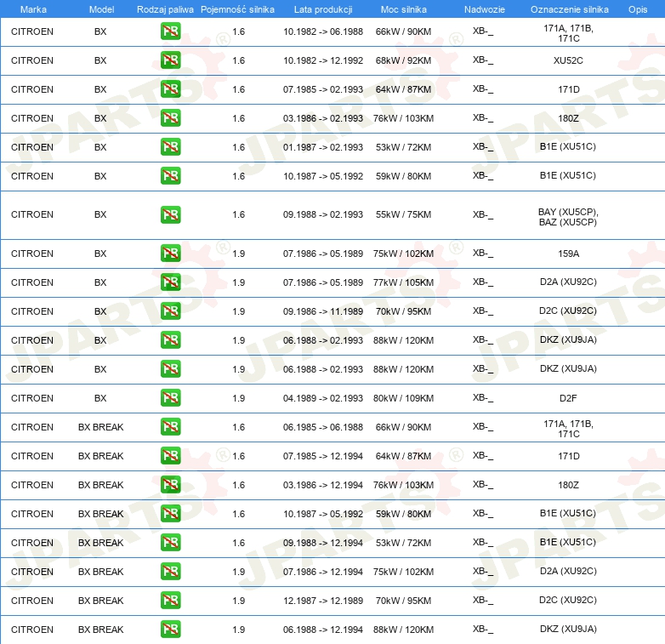Click the fuel icon in the 159A engine row
Image resolution: width=665 pixels, height=644 pixels.
(x=170, y=254)
